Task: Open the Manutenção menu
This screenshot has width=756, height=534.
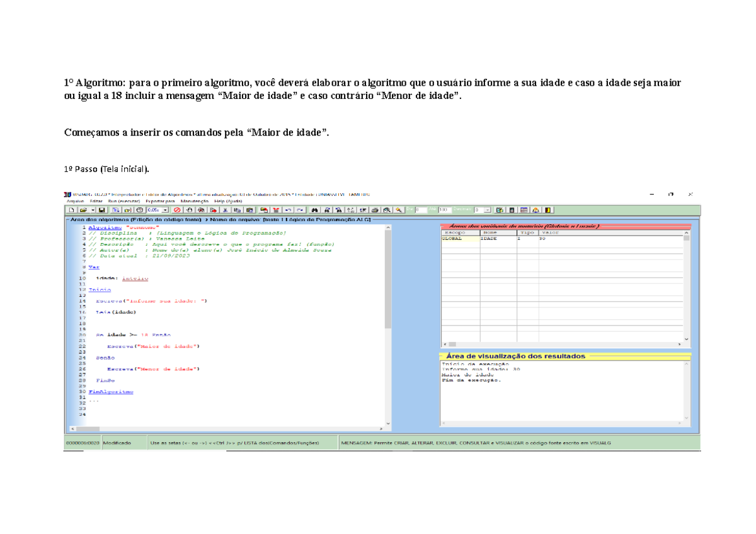Action: point(194,201)
